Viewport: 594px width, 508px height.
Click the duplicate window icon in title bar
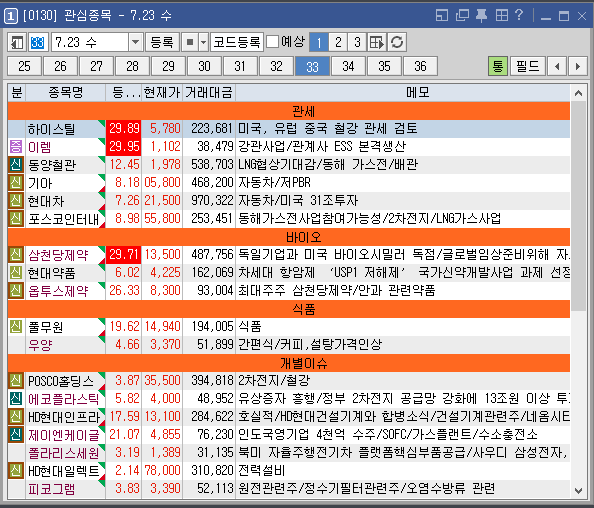pyautogui.click(x=462, y=16)
